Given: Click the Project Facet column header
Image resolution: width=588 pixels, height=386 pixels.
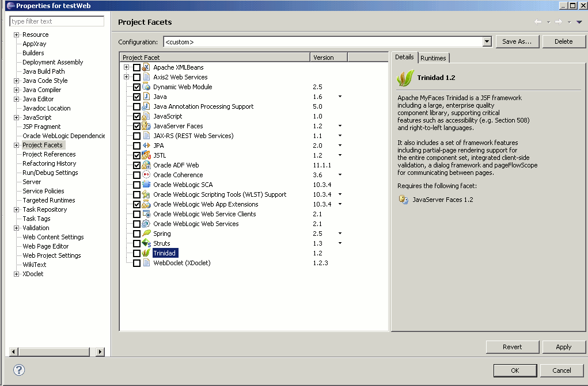Looking at the screenshot, I should (214, 58).
